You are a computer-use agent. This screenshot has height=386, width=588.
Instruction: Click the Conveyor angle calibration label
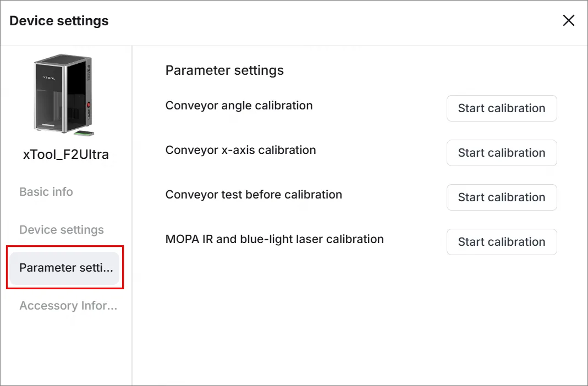pos(239,106)
